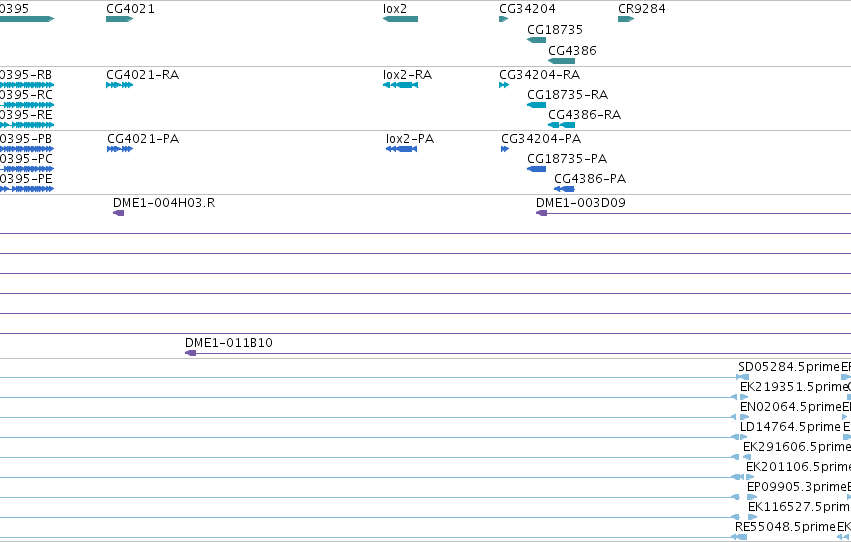
Task: Select the CG18735-PA protein label
Action: [567, 158]
